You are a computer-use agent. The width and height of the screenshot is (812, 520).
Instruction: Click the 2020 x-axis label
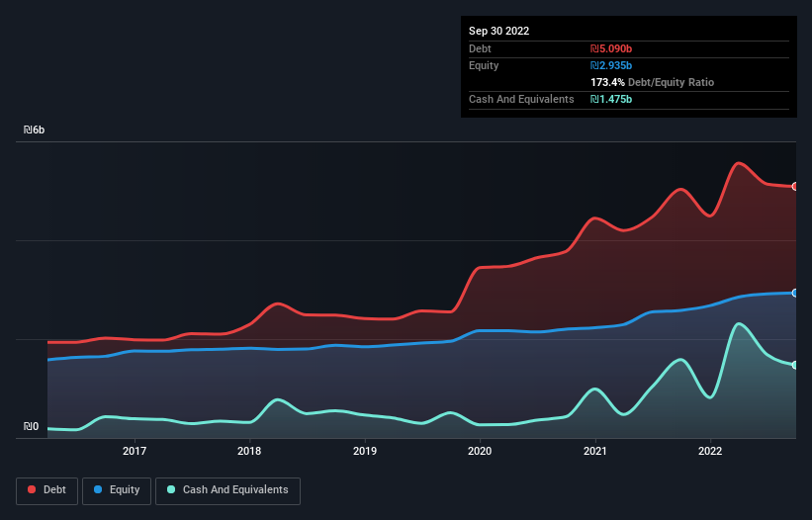click(480, 451)
